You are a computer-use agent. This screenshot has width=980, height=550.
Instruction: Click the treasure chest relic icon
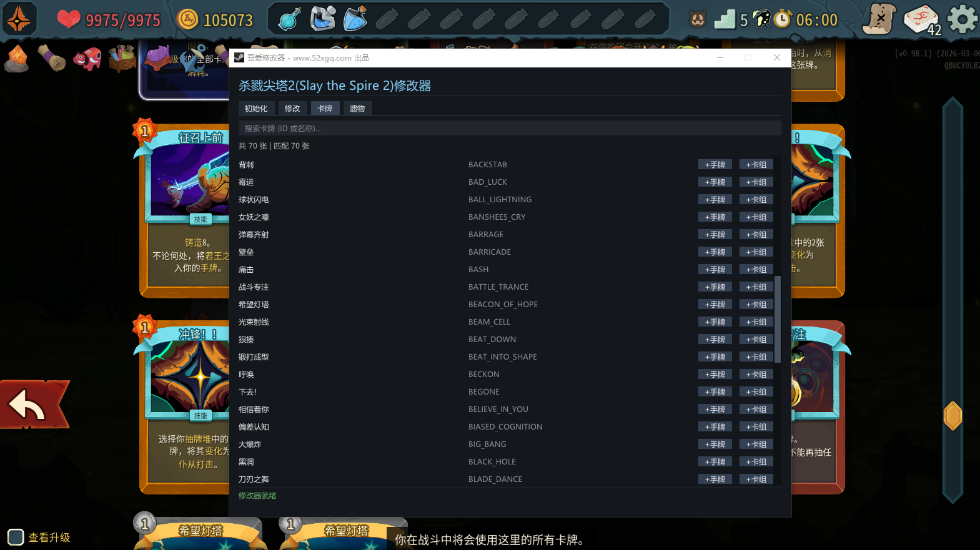click(x=122, y=58)
